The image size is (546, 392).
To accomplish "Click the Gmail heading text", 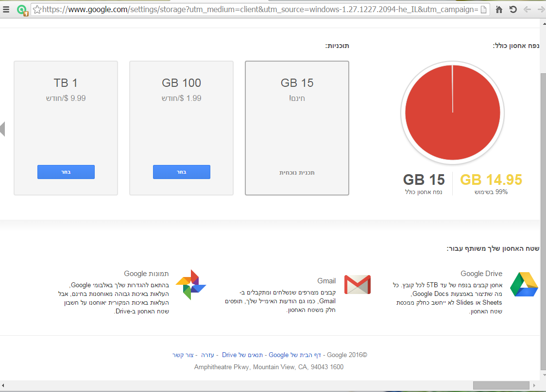I will (x=326, y=281).
